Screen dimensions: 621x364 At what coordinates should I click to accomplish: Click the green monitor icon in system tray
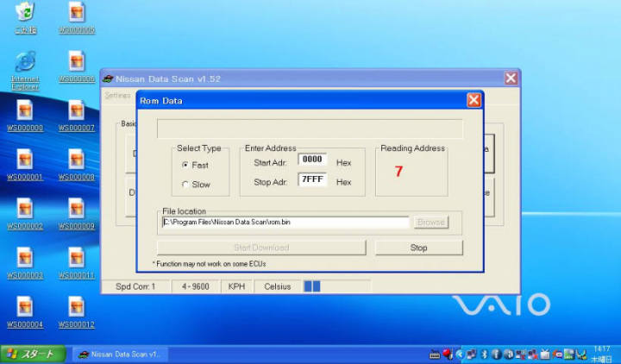pyautogui.click(x=569, y=355)
